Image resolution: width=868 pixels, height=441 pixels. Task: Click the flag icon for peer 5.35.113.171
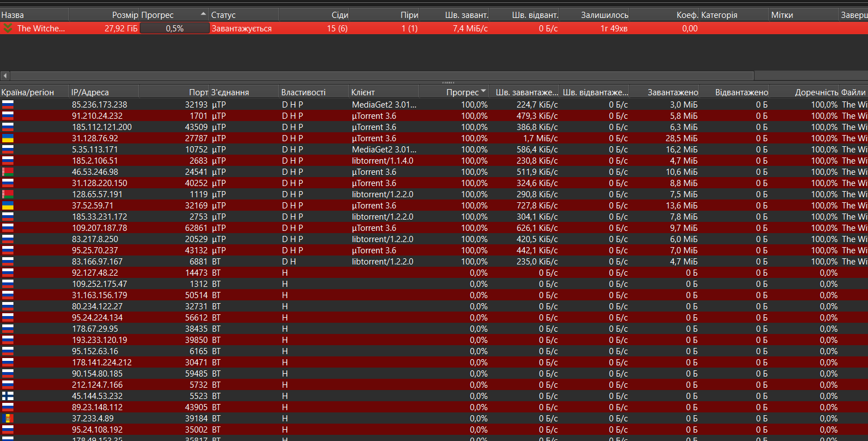(8, 149)
